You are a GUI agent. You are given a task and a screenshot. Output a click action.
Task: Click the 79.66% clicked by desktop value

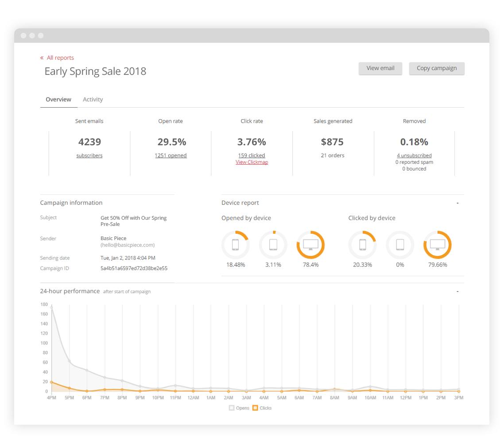coord(438,265)
